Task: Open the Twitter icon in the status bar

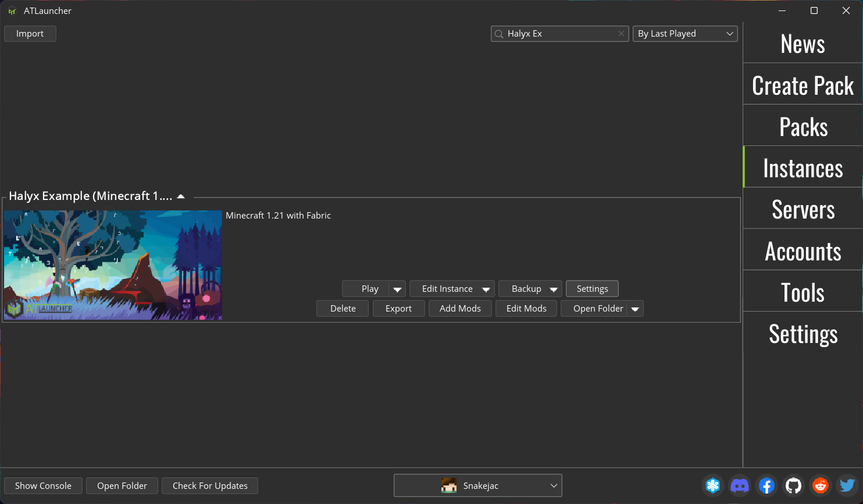Action: (x=847, y=485)
